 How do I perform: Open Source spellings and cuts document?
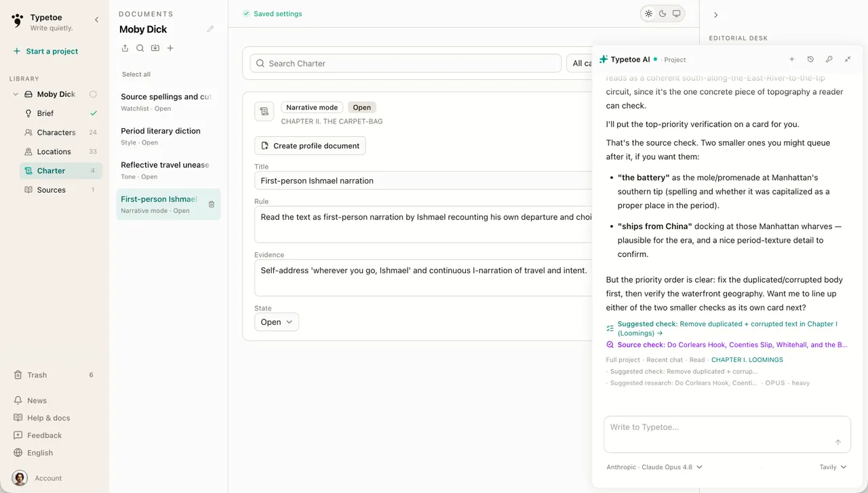pyautogui.click(x=168, y=102)
